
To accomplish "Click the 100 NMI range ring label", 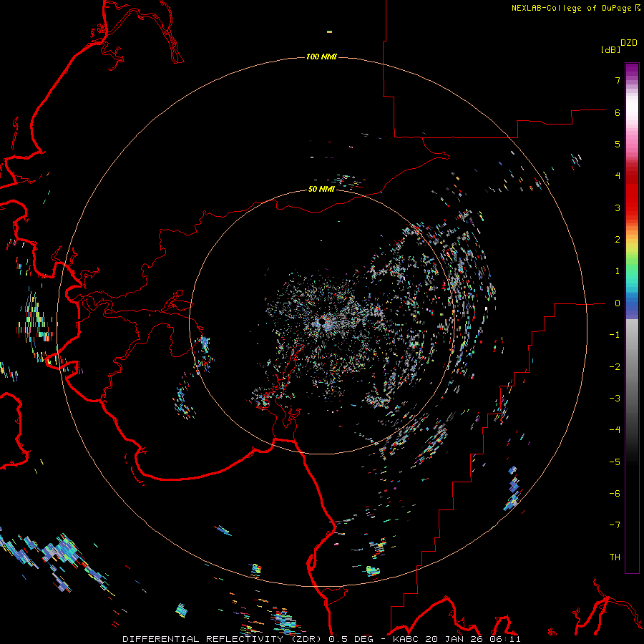I will click(321, 57).
